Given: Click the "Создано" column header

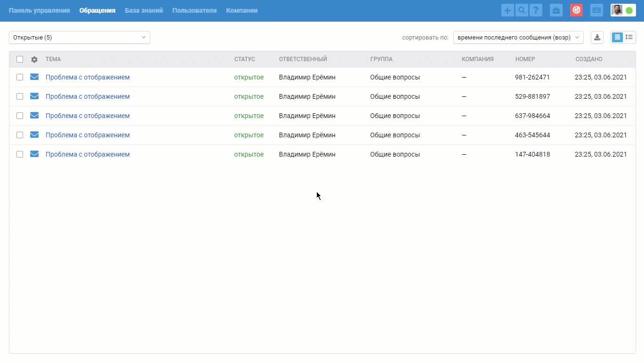Looking at the screenshot, I should tap(588, 59).
